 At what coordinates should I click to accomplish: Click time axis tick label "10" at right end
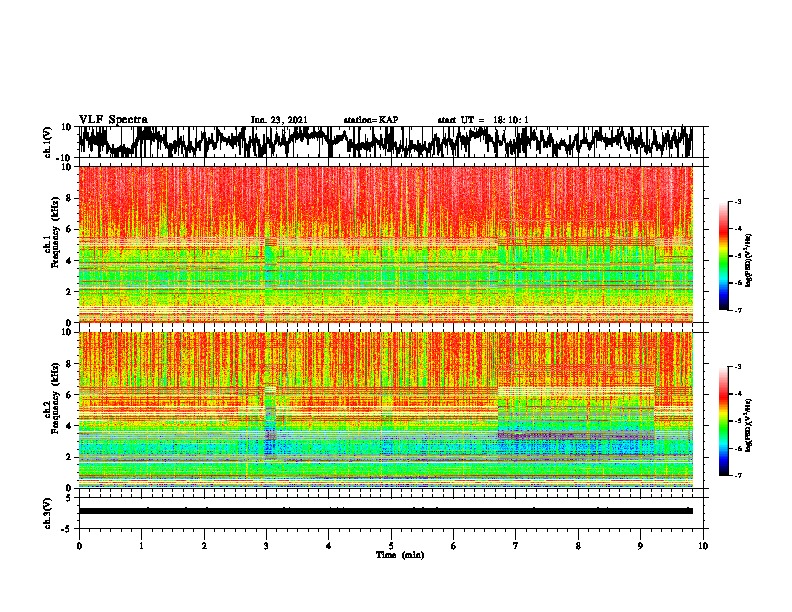tap(703, 546)
